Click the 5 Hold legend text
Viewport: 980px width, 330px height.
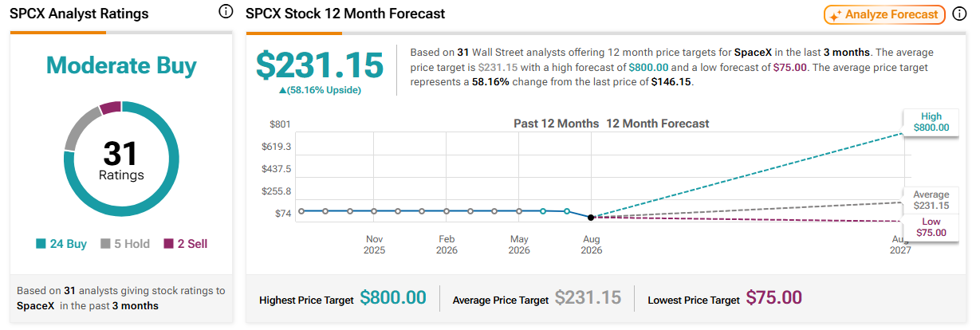click(132, 244)
